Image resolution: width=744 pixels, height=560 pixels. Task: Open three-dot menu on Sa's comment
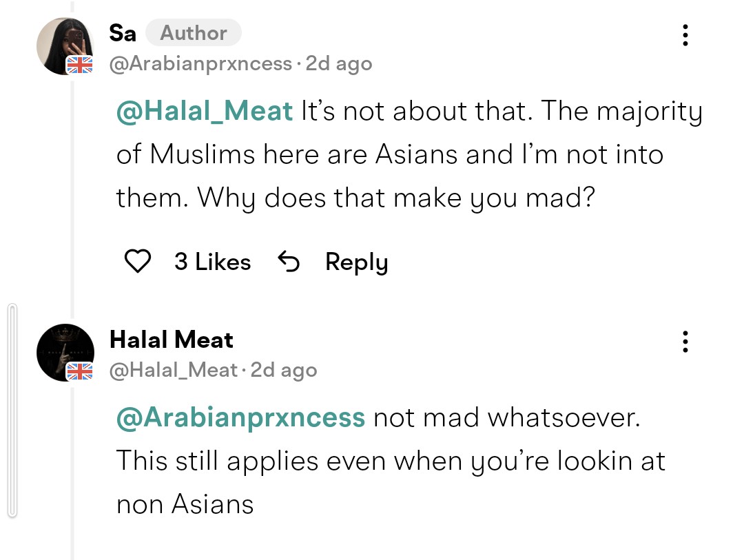tap(685, 35)
